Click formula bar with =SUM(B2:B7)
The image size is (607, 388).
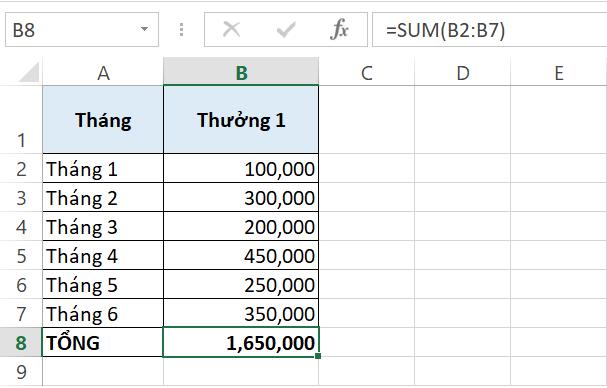pyautogui.click(x=489, y=30)
